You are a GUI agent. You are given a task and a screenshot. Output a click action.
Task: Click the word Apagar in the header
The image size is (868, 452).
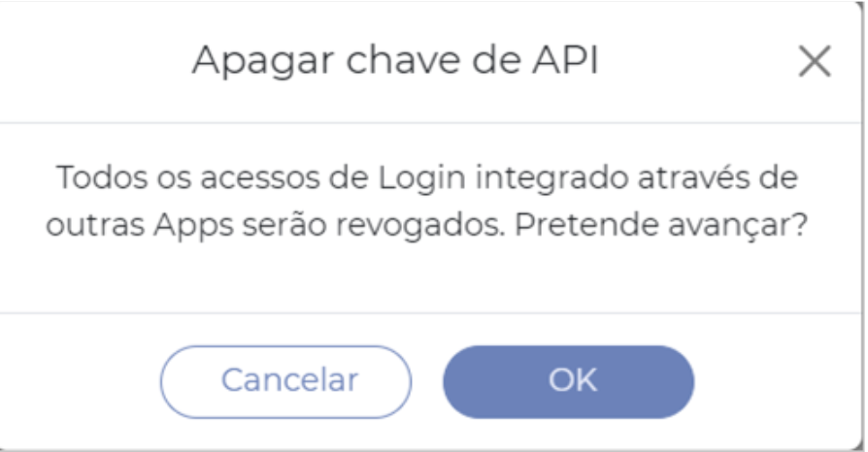click(263, 61)
